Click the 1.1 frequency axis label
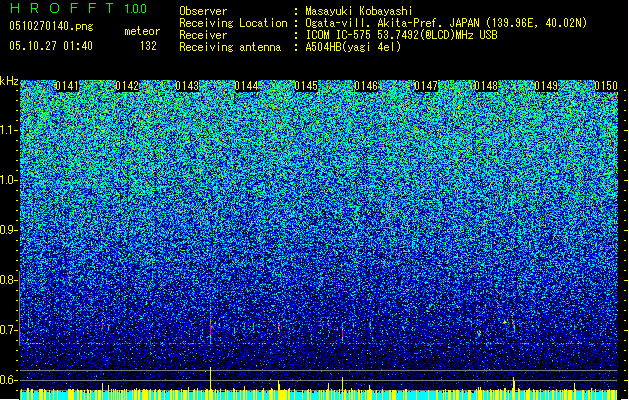Viewport: 629px width, 400px height. (9, 130)
